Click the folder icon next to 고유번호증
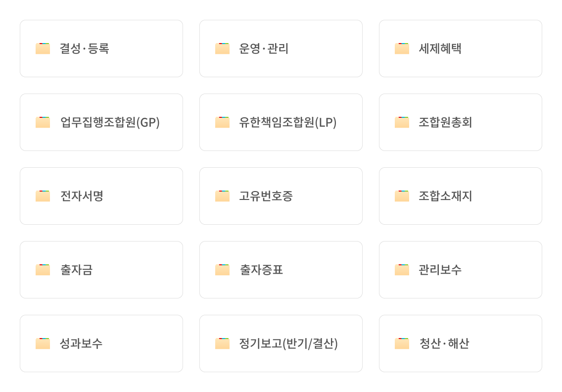Viewport: 562px width, 392px height. [222, 196]
